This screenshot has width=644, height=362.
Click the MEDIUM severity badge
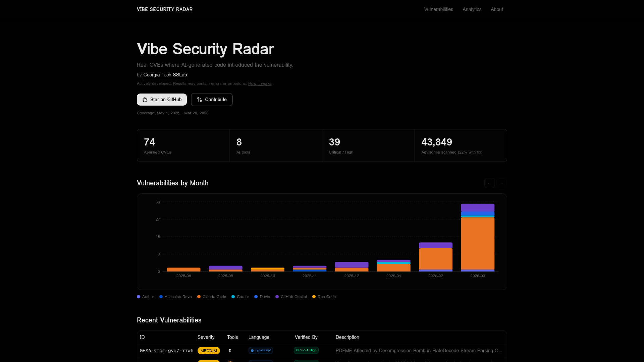click(209, 350)
